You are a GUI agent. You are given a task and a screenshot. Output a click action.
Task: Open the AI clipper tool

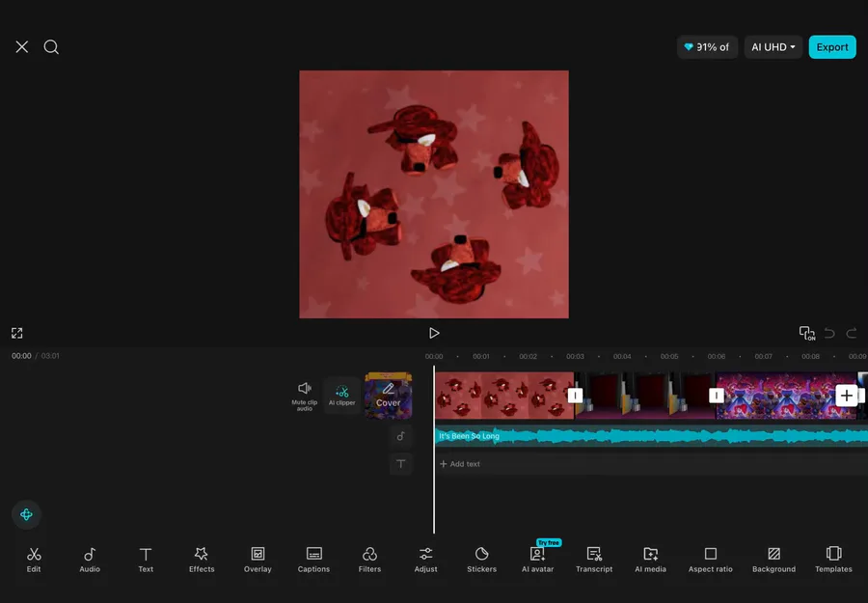tap(342, 396)
